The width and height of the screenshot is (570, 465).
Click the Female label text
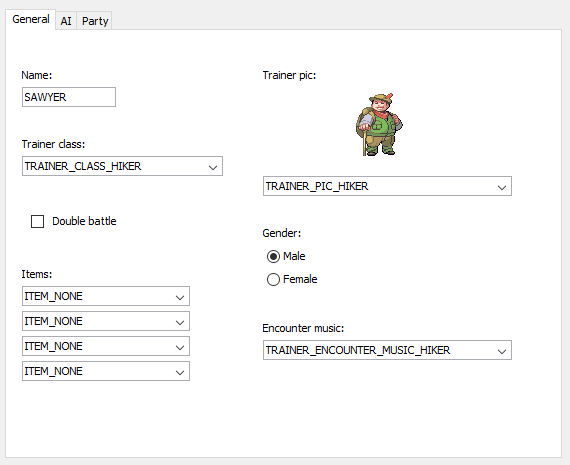coord(300,279)
